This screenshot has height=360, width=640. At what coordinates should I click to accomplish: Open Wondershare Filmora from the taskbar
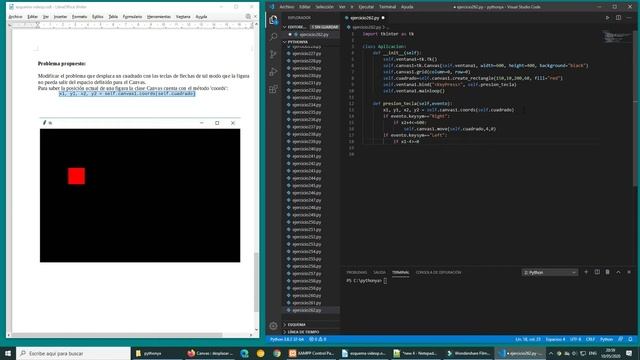pyautogui.click(x=468, y=353)
